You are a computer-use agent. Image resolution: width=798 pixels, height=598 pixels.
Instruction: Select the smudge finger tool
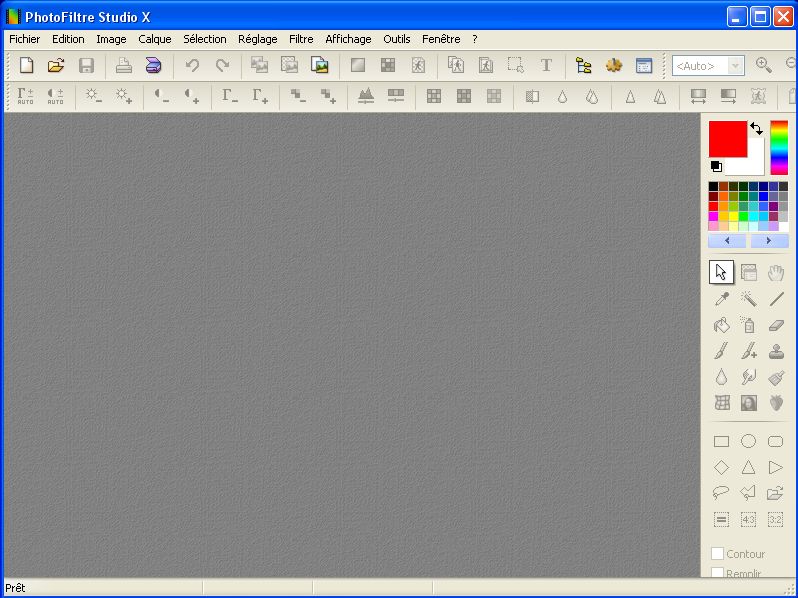(748, 377)
